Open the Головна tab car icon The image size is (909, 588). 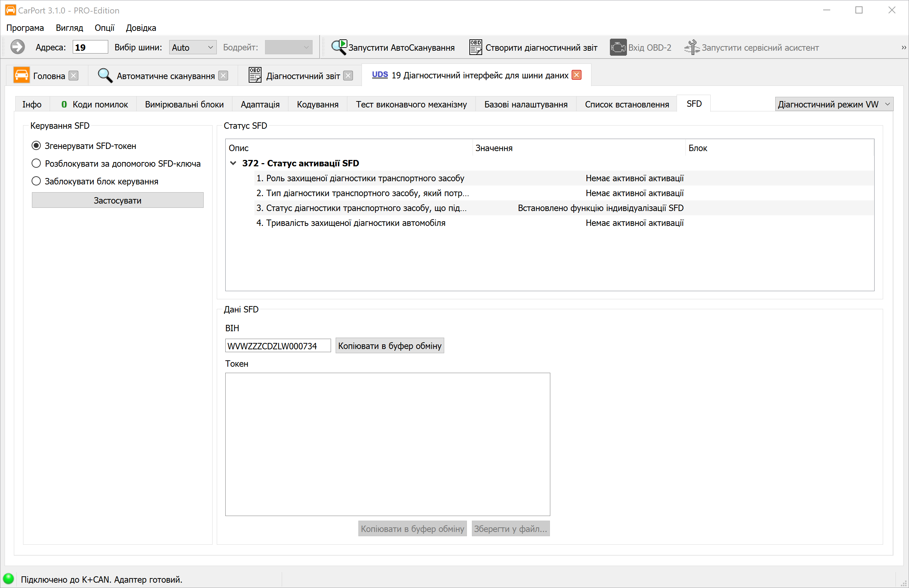click(x=21, y=76)
